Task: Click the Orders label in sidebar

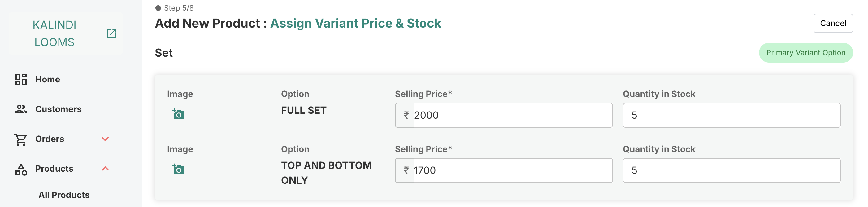Action: pyautogui.click(x=50, y=139)
